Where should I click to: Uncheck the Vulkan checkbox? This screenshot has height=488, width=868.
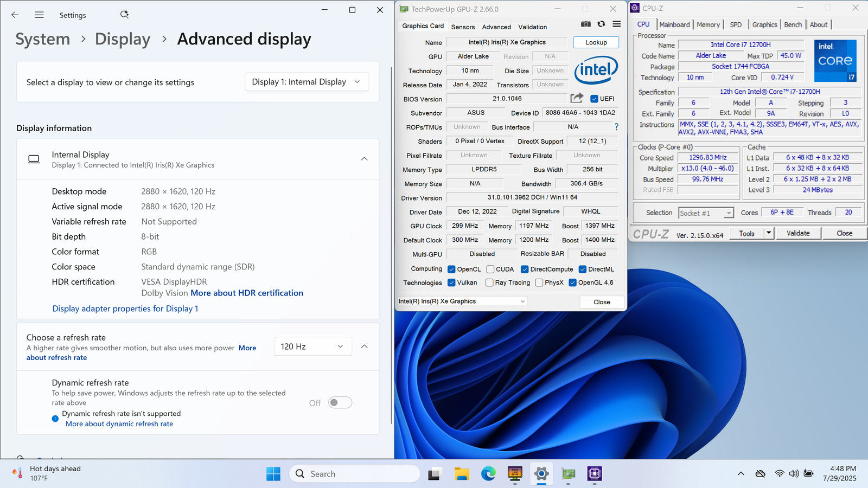click(451, 282)
